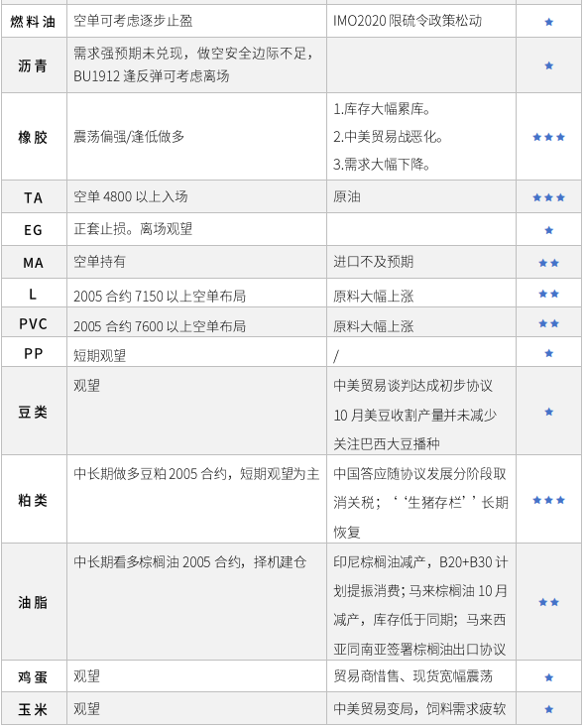
Task: Click the single star rating for 燃料油
Action: tap(548, 22)
